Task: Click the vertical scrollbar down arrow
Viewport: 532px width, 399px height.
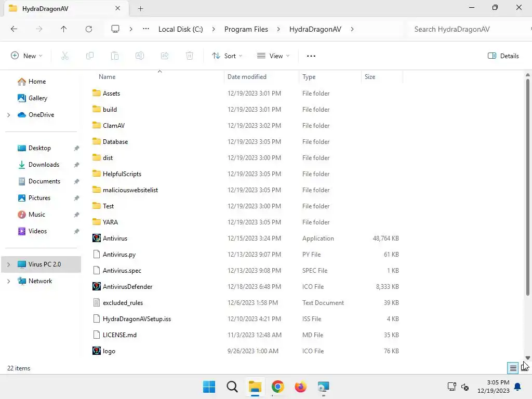Action: pos(528,358)
